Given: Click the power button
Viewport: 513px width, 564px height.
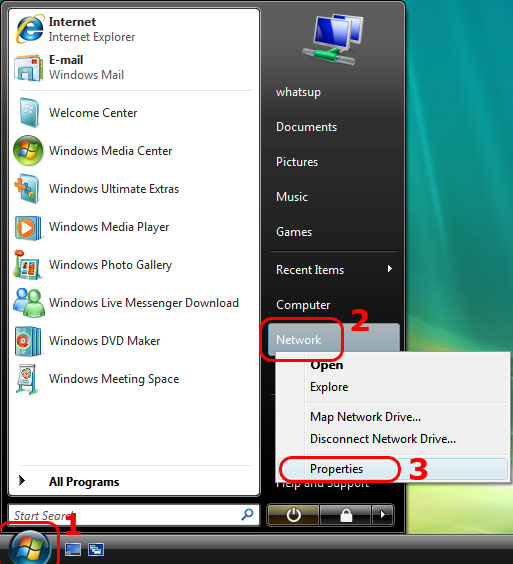Looking at the screenshot, I should tap(293, 515).
